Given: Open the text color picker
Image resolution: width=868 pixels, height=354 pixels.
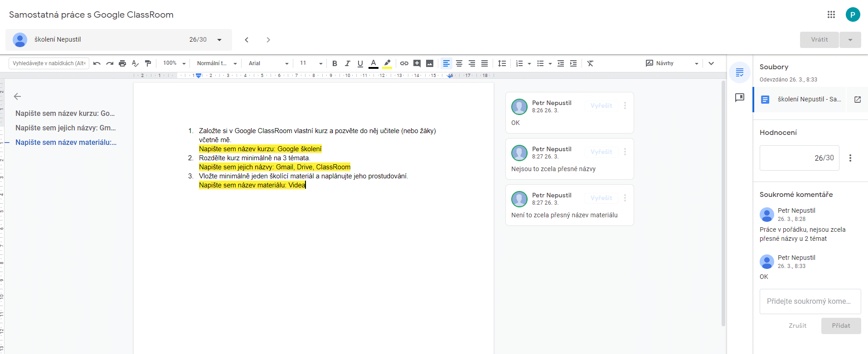Looking at the screenshot, I should [x=373, y=63].
